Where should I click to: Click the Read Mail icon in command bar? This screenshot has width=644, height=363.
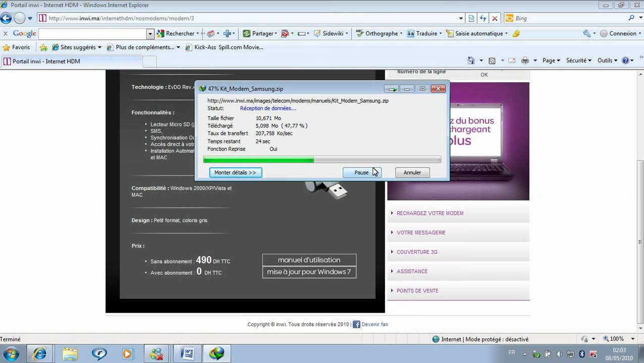click(x=512, y=60)
